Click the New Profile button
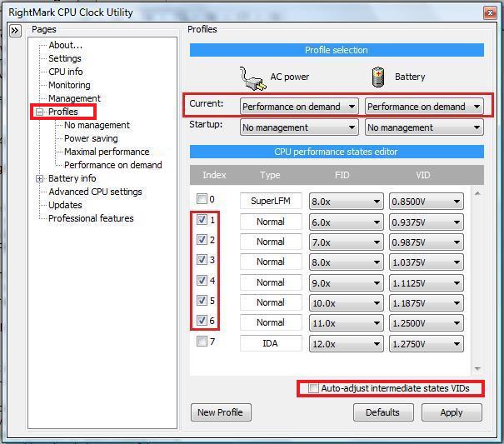 [x=221, y=412]
